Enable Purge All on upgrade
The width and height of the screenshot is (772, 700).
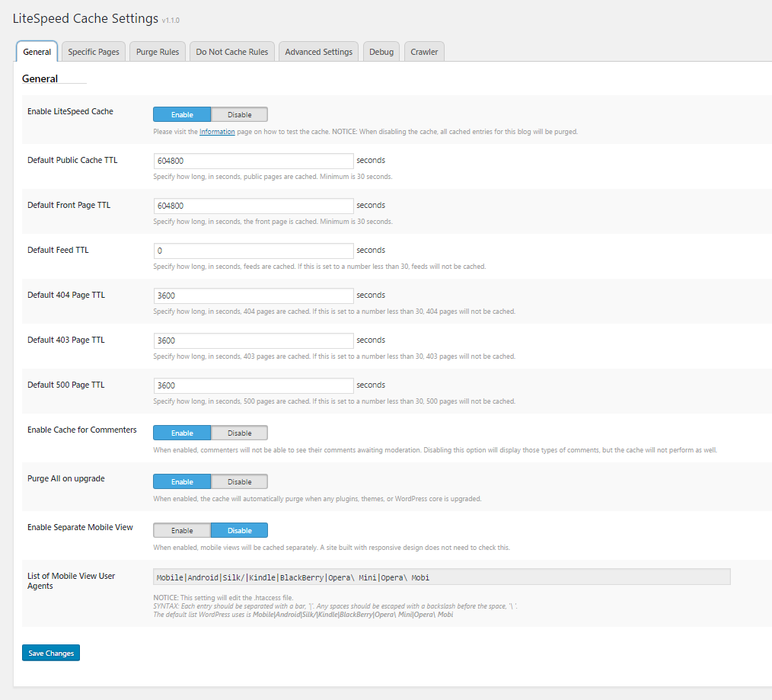[182, 481]
